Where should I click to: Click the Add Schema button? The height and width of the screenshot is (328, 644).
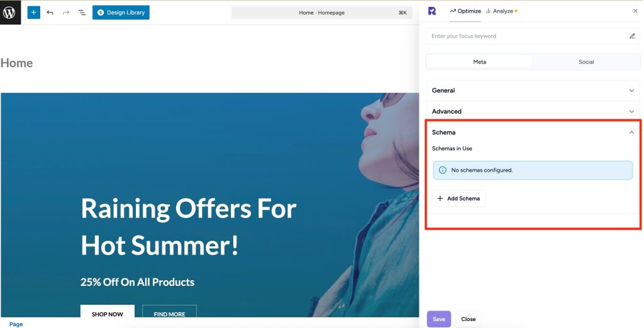458,199
